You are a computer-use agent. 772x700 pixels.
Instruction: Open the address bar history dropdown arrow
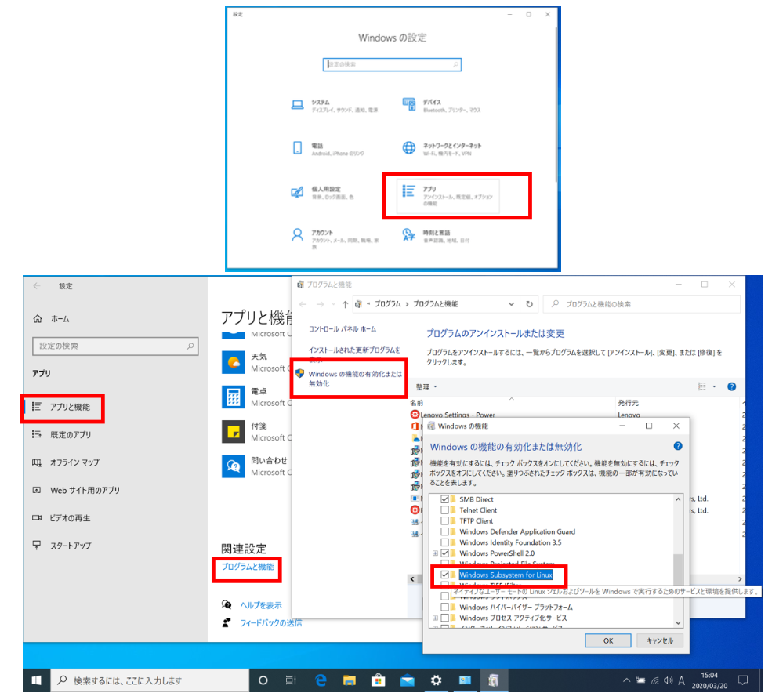512,304
